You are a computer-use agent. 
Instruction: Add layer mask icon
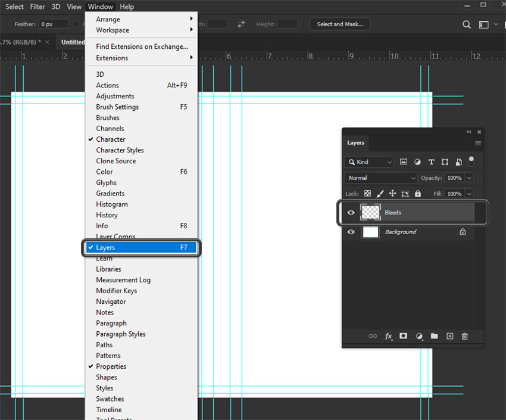[x=403, y=336]
